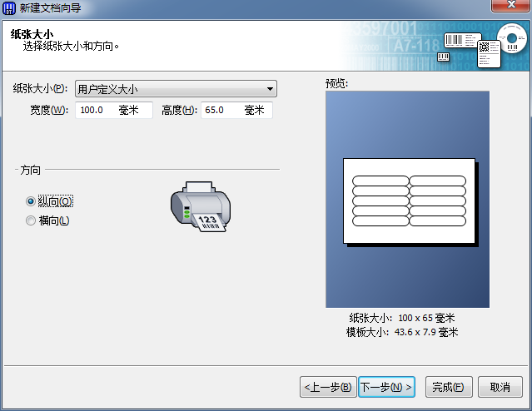This screenshot has height=411, width=532.
Task: Click the 预览 label text
Action: (336, 83)
